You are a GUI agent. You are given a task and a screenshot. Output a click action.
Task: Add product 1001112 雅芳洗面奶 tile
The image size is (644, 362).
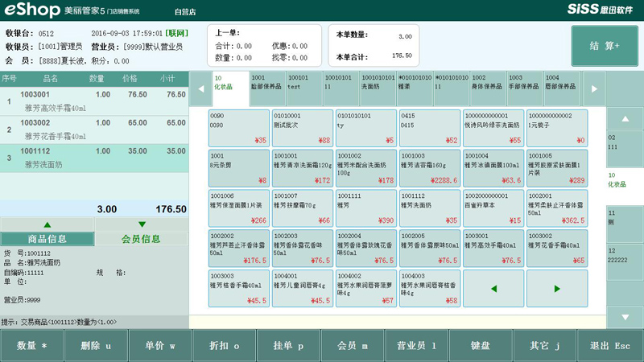(x=430, y=208)
